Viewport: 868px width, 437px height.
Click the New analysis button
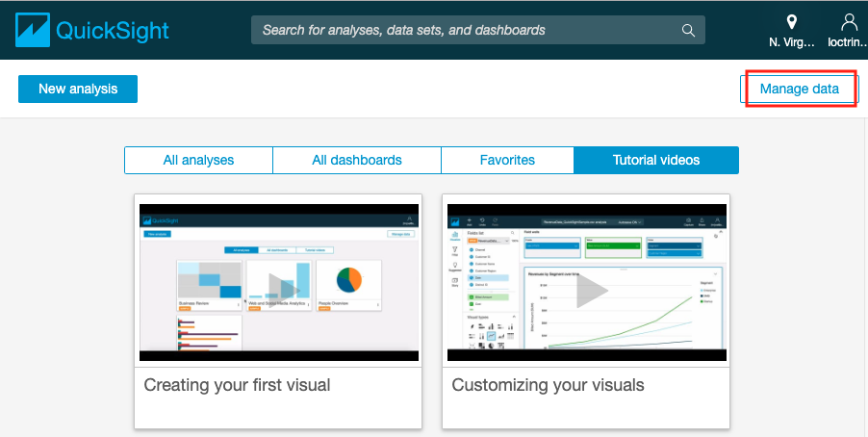78,90
